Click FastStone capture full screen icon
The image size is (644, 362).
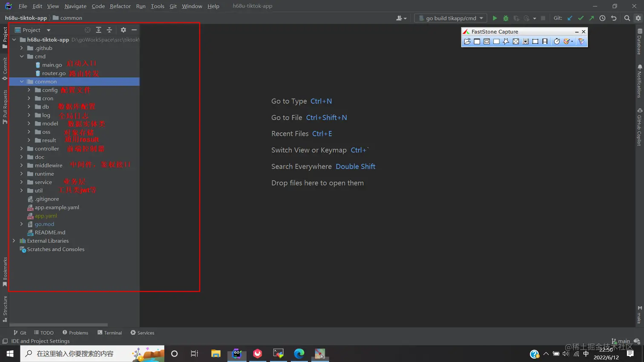pyautogui.click(x=516, y=41)
